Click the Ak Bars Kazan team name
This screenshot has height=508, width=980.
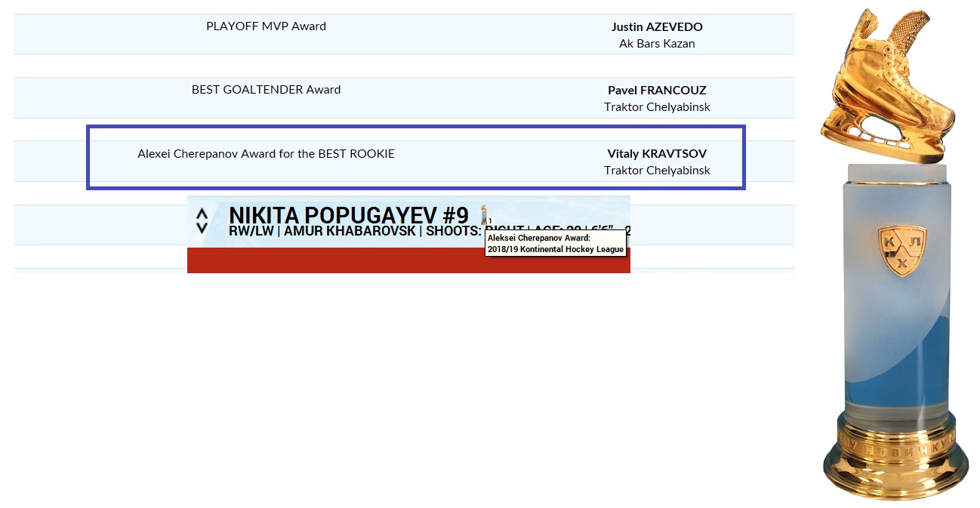tap(656, 44)
